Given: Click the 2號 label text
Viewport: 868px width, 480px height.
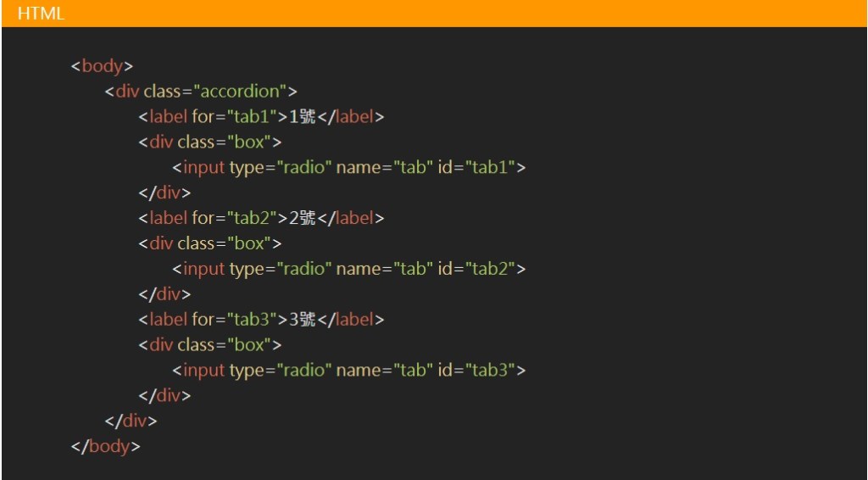Looking at the screenshot, I should (302, 219).
